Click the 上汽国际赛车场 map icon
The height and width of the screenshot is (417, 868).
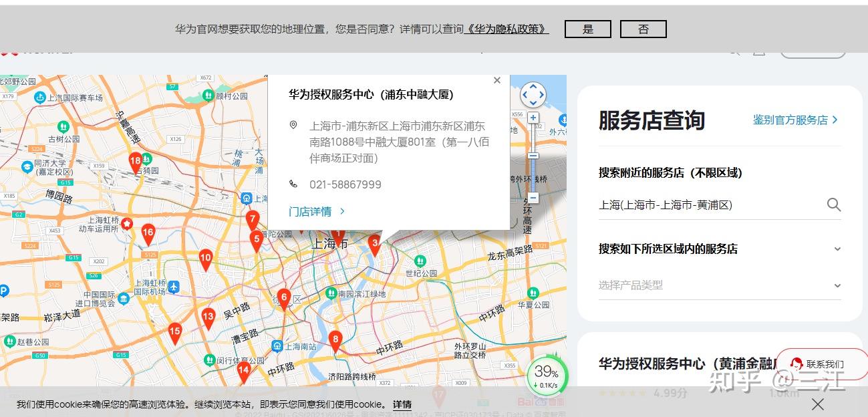[x=40, y=98]
